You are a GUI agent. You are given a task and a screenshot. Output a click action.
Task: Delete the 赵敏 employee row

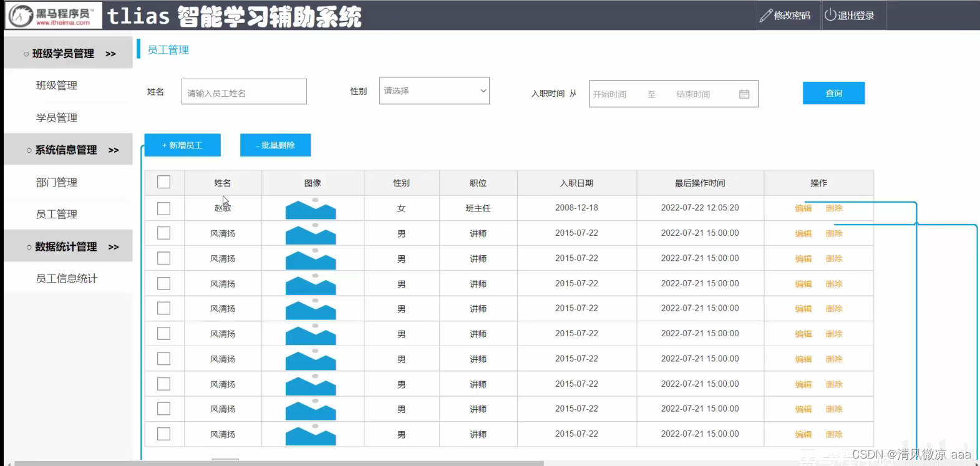click(x=834, y=208)
